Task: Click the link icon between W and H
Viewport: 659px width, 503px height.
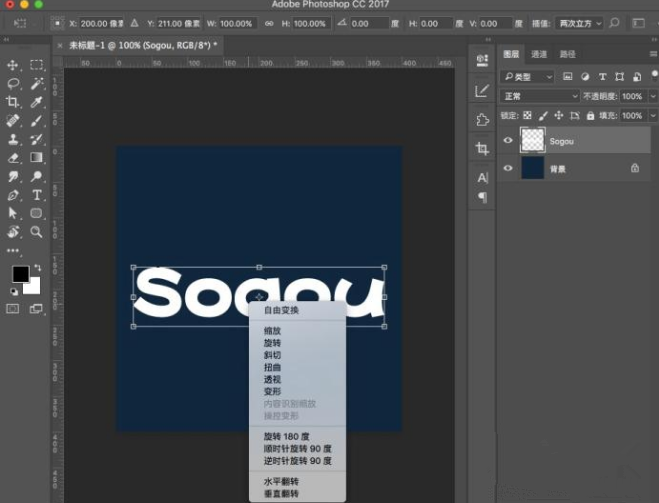Action: click(268, 23)
